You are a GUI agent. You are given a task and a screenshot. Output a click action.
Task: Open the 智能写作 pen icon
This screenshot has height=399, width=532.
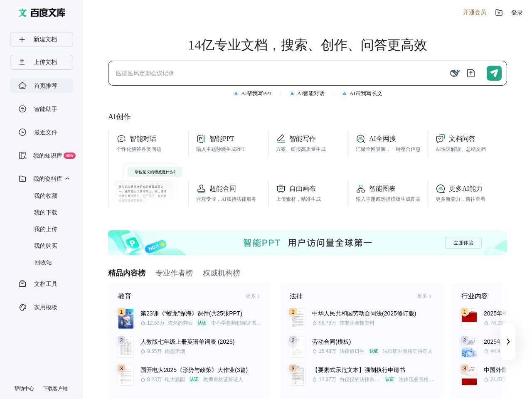pyautogui.click(x=281, y=139)
